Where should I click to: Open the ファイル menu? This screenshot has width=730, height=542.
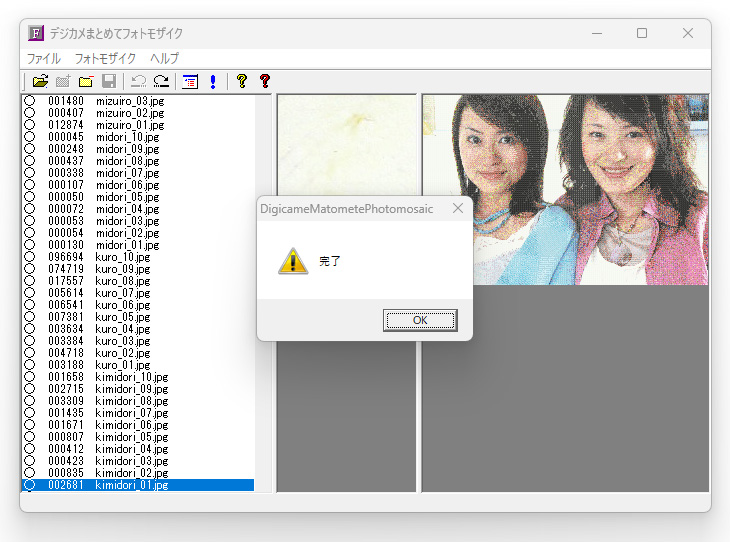(43, 59)
